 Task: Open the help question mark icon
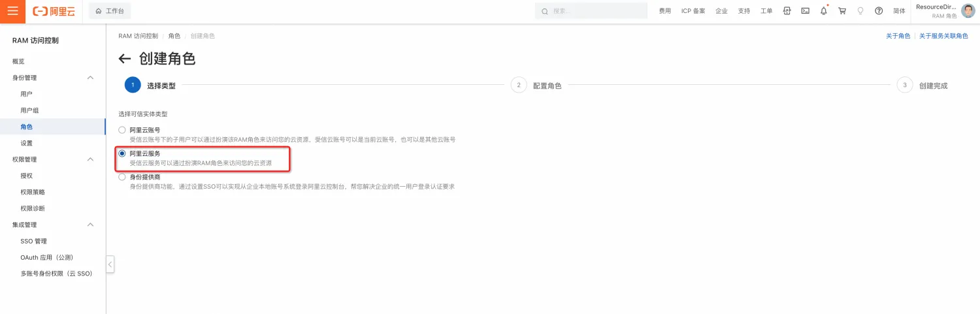pos(879,11)
